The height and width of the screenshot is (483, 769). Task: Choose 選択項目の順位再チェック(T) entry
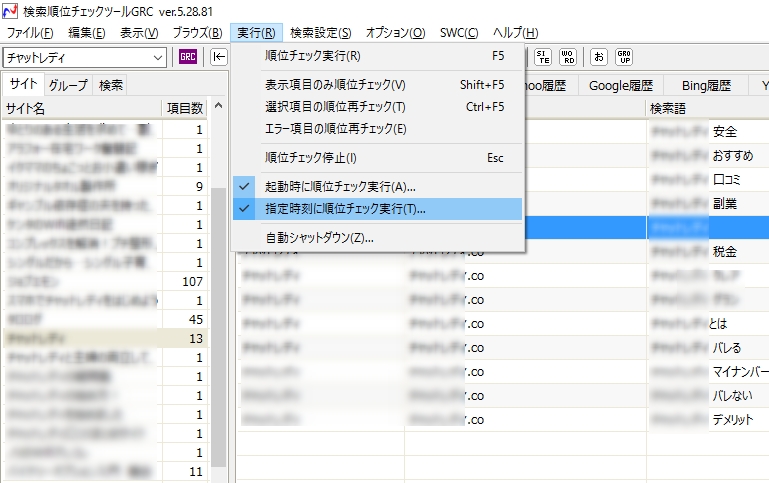[x=377, y=107]
